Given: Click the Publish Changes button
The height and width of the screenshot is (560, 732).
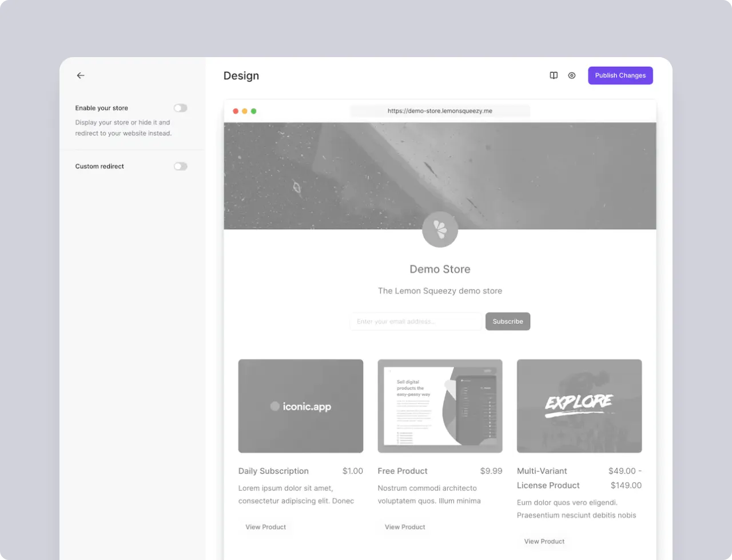Looking at the screenshot, I should [x=620, y=75].
